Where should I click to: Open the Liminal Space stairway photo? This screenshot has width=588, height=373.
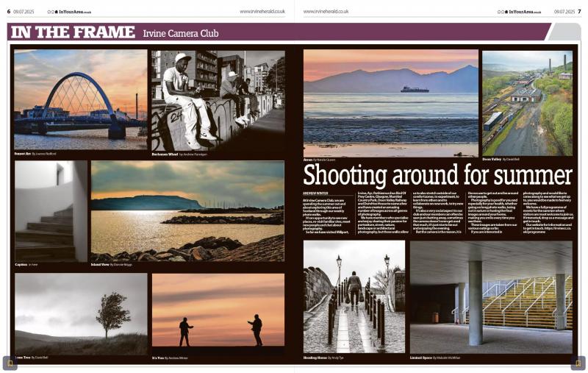coord(491,296)
